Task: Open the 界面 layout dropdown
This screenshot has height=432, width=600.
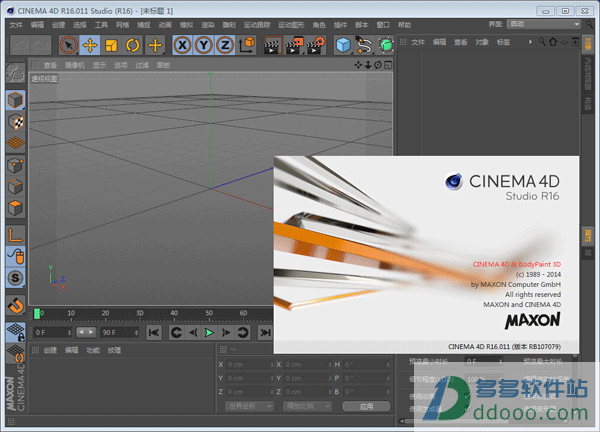Action: pos(544,24)
